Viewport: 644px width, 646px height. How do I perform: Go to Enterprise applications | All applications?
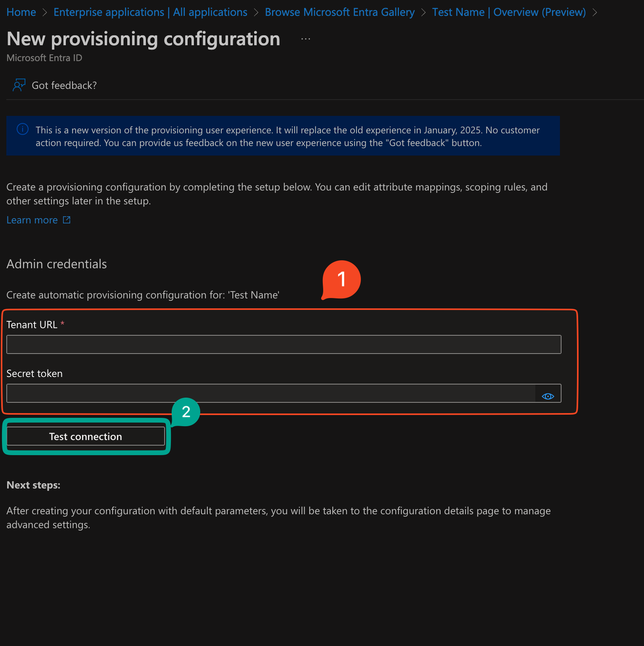click(150, 12)
